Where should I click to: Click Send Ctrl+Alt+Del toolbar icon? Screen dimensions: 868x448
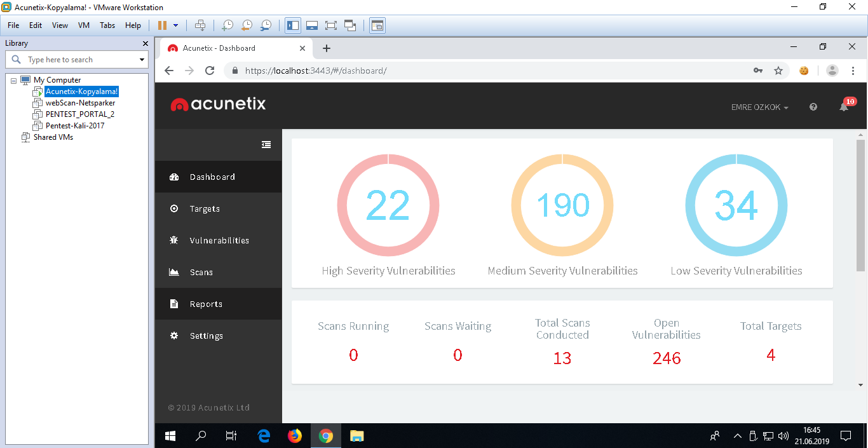[x=200, y=25]
